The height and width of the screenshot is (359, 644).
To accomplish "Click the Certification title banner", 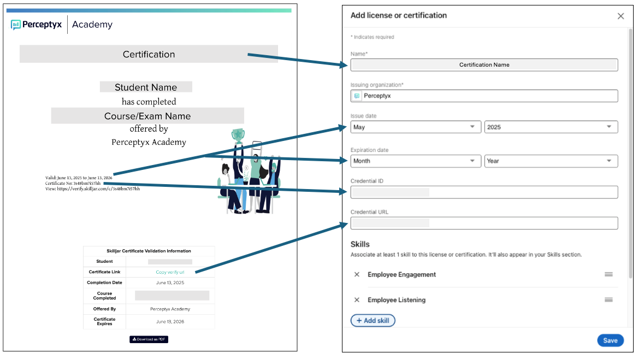I will pyautogui.click(x=149, y=54).
